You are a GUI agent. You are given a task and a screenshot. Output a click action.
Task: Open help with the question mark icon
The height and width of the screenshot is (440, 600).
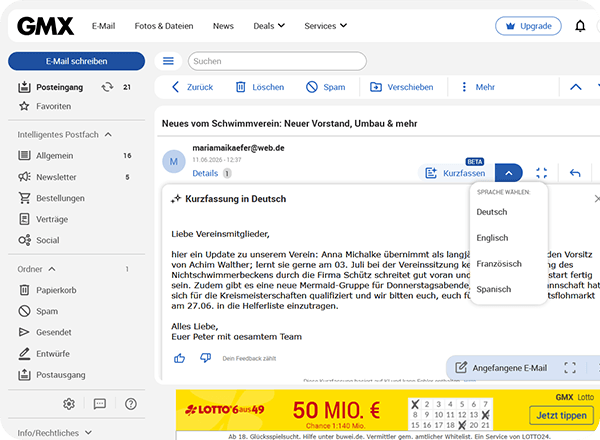click(131, 404)
